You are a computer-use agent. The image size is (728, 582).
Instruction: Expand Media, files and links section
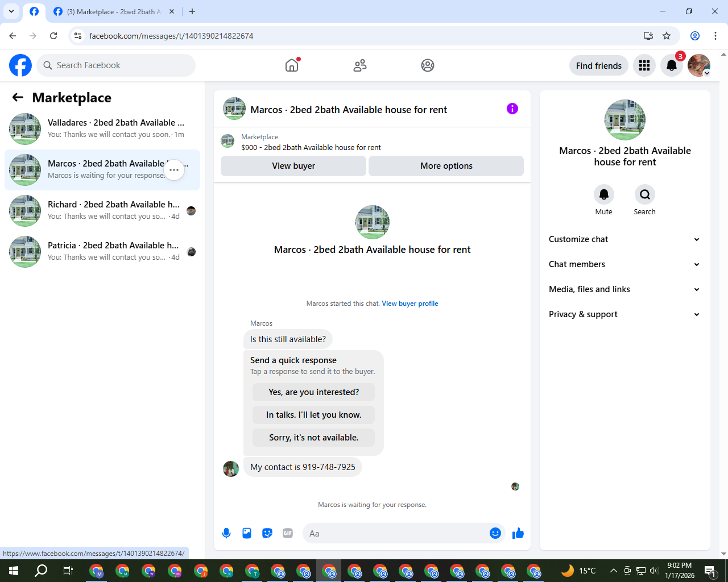click(624, 289)
